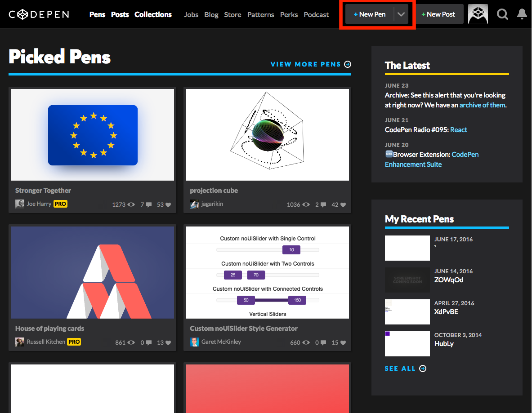Open the ZOWqOd pen thumbnail

click(407, 280)
